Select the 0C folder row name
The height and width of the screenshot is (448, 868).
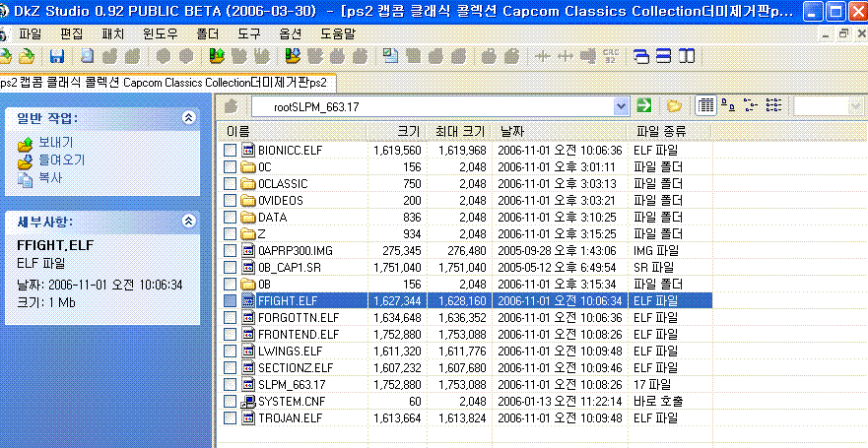(265, 167)
